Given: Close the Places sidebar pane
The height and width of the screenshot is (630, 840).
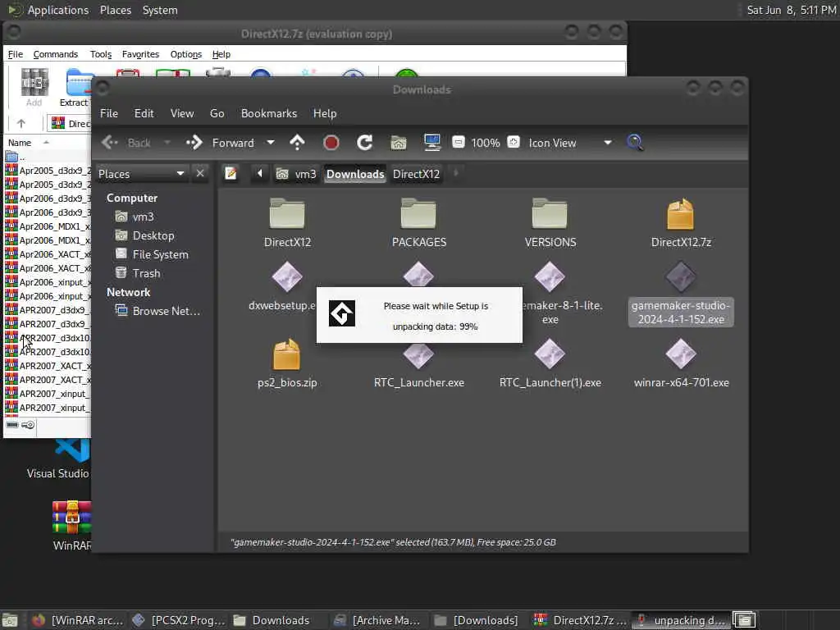Looking at the screenshot, I should click(x=200, y=174).
